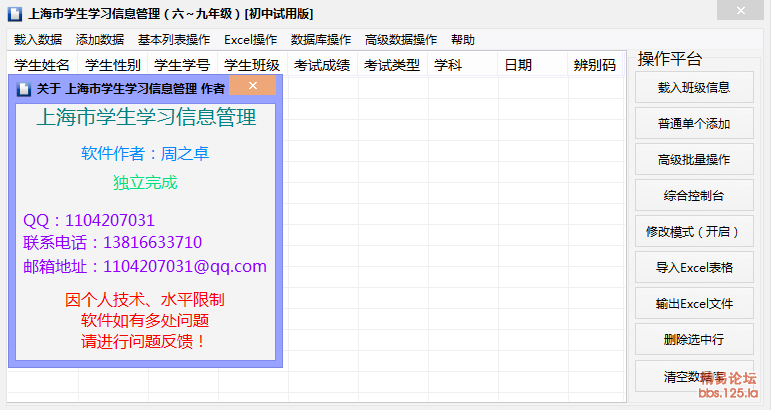This screenshot has height=410, width=771.
Task: Click the main window title bar app icon
Action: pyautogui.click(x=15, y=14)
